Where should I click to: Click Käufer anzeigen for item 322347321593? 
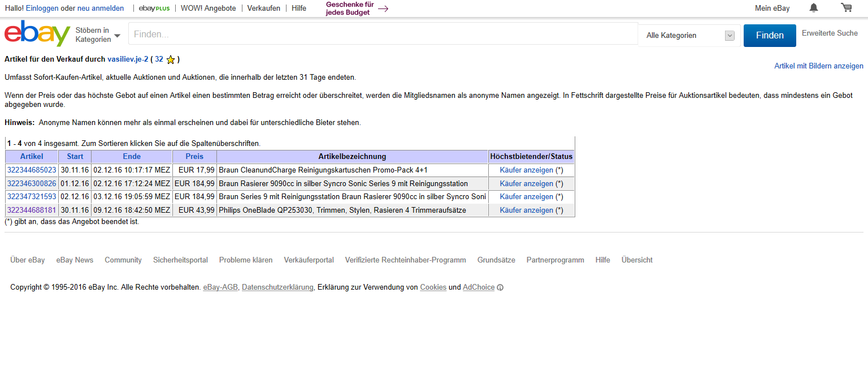pyautogui.click(x=527, y=196)
